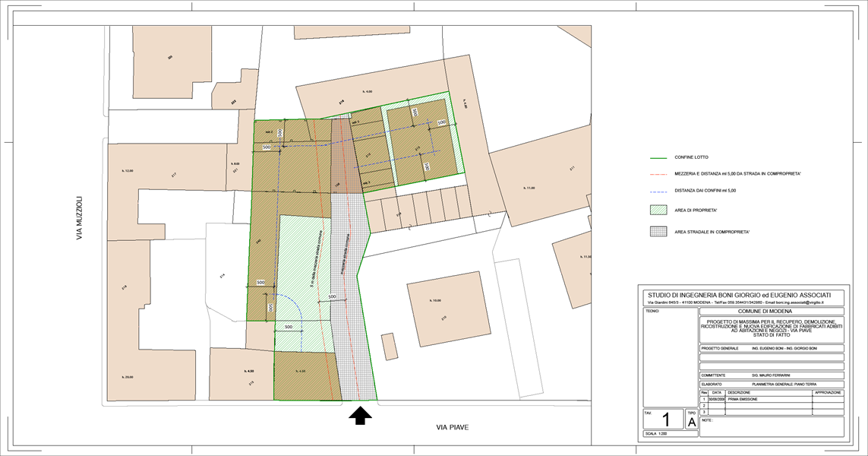This screenshot has height=456, width=868.
Task: Click the blue dashed Distanza dai Confini legend line
Action: pyautogui.click(x=660, y=191)
